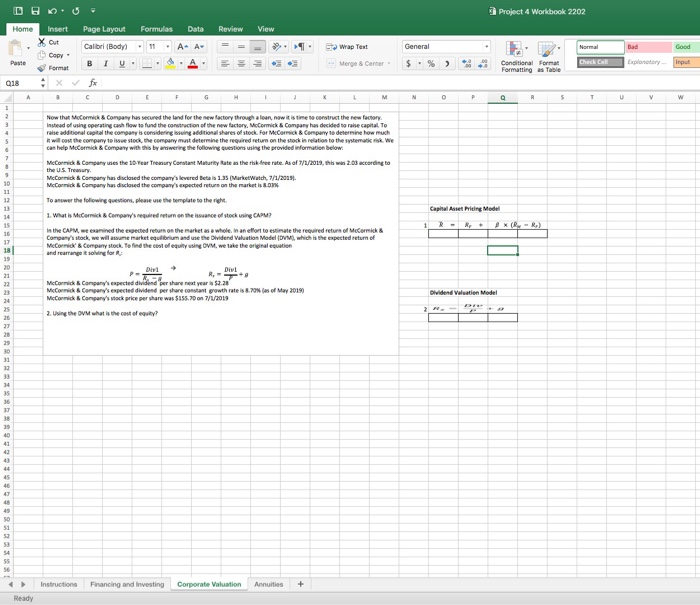
Task: Apply the Explanatory cell style
Action: click(x=648, y=62)
